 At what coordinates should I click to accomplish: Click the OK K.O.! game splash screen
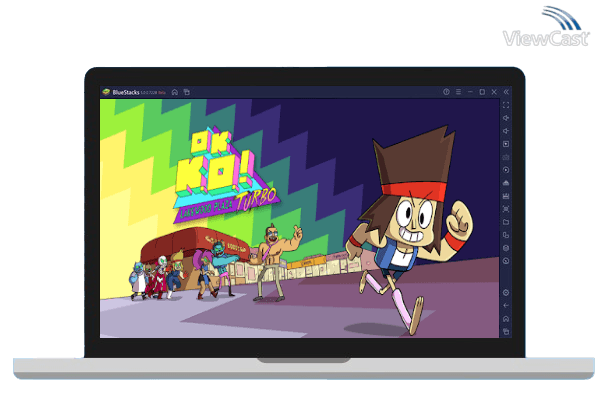pos(299,218)
